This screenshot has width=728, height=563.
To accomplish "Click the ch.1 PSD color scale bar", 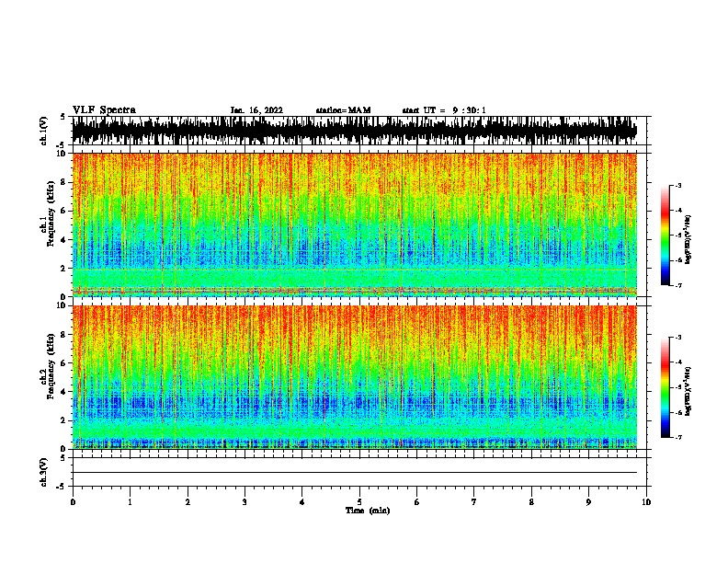I will coord(665,236).
